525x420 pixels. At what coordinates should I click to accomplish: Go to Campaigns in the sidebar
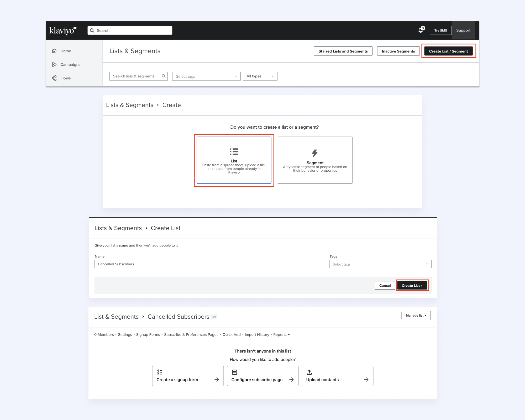(70, 65)
